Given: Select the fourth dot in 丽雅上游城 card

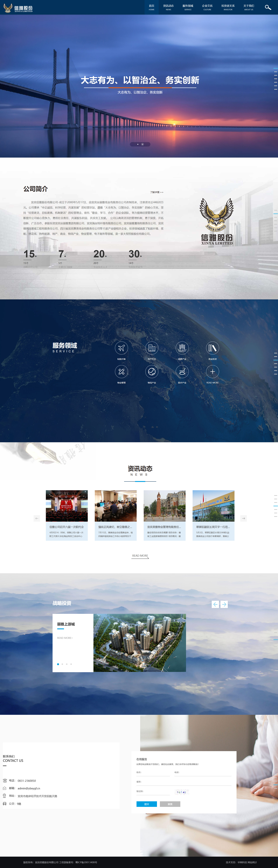Looking at the screenshot, I should (71, 664).
